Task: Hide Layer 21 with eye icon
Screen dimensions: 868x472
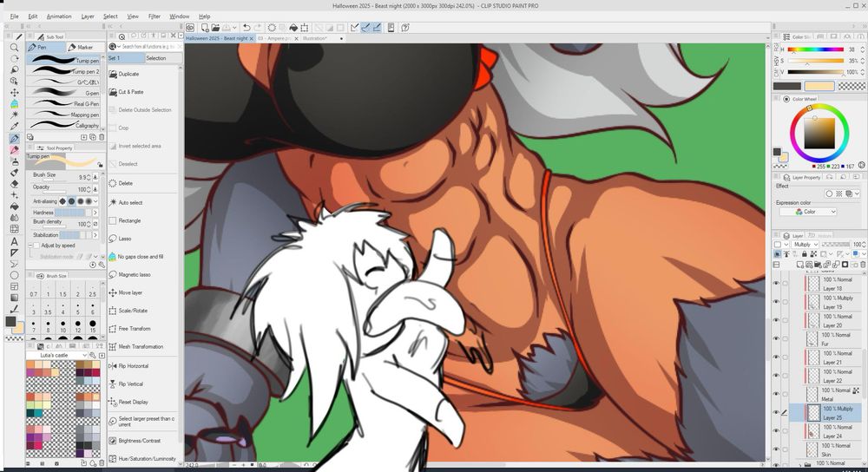Action: pyautogui.click(x=776, y=357)
